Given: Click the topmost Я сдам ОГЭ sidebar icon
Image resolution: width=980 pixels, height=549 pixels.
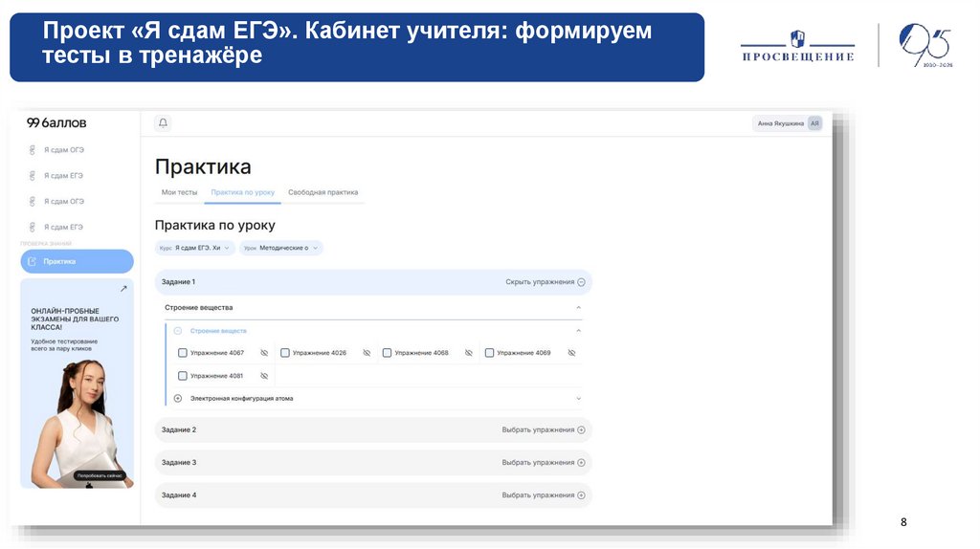Looking at the screenshot, I should [32, 150].
